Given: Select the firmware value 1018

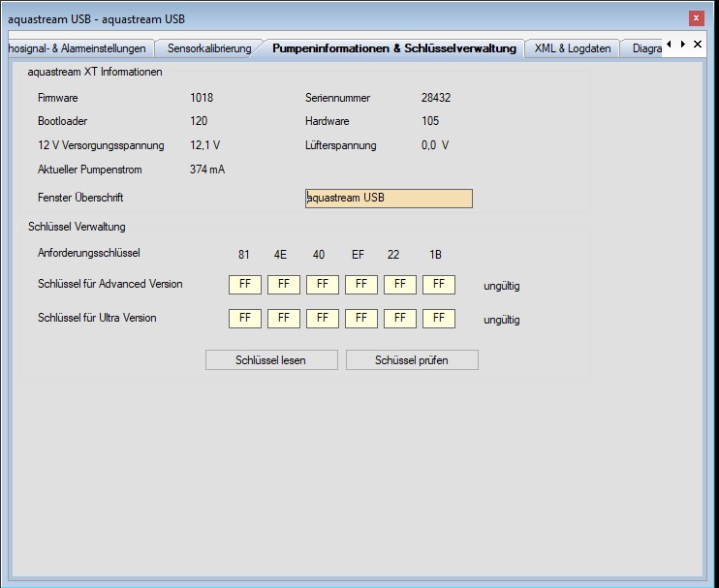Looking at the screenshot, I should pyautogui.click(x=202, y=98).
